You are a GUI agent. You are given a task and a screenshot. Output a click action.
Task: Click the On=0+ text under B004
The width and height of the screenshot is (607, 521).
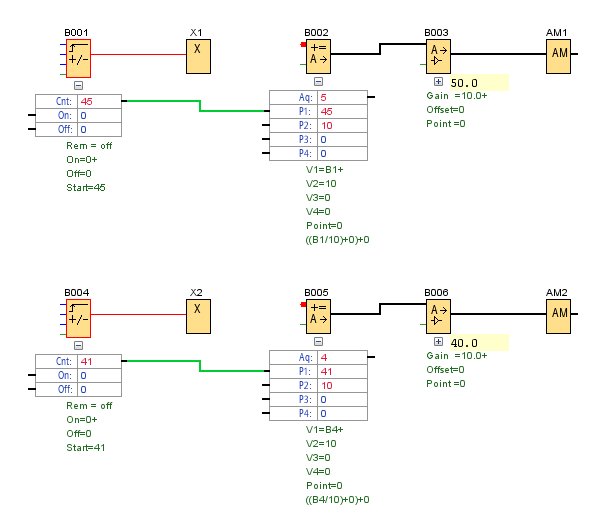pyautogui.click(x=82, y=420)
